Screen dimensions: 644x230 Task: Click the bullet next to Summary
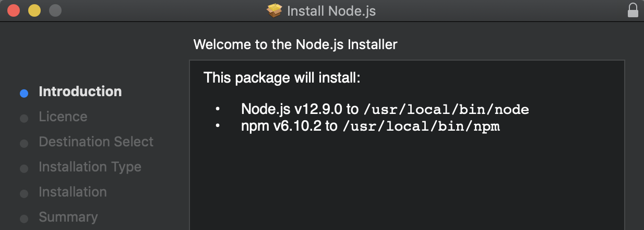23,219
